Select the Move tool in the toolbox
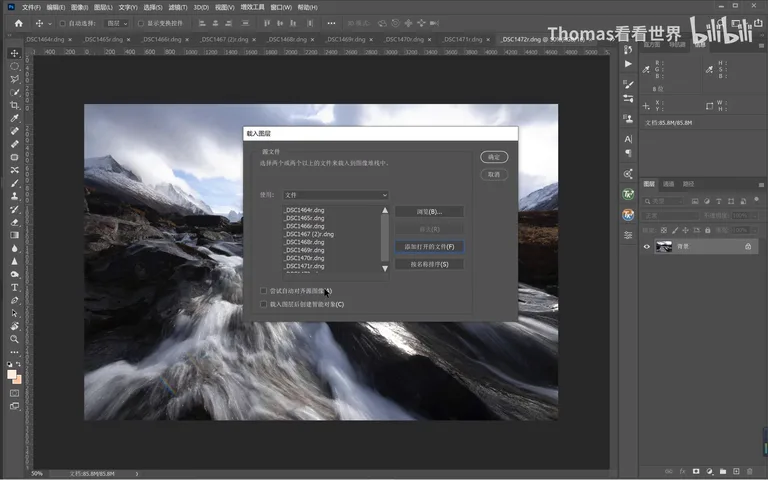The image size is (768, 480). tap(15, 53)
